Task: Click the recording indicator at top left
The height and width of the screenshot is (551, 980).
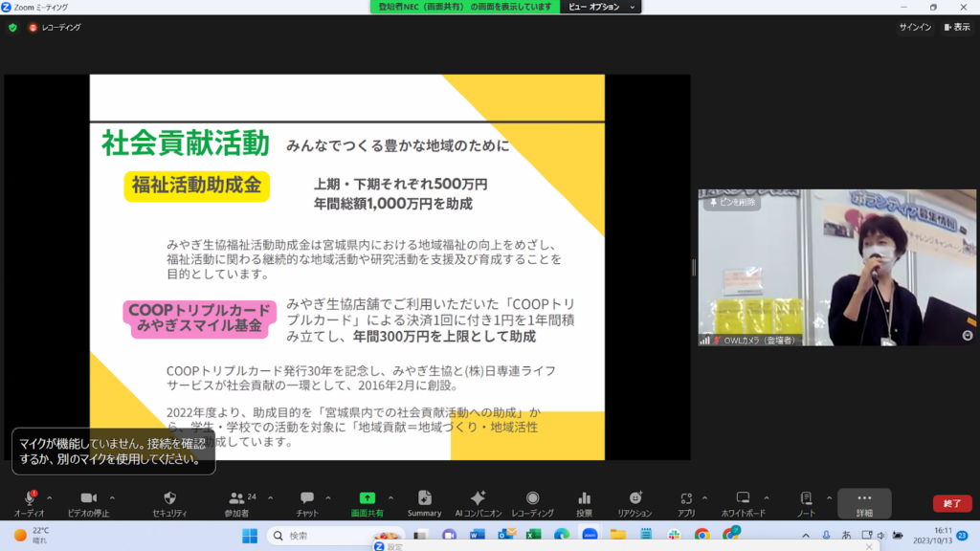Action: coord(55,28)
